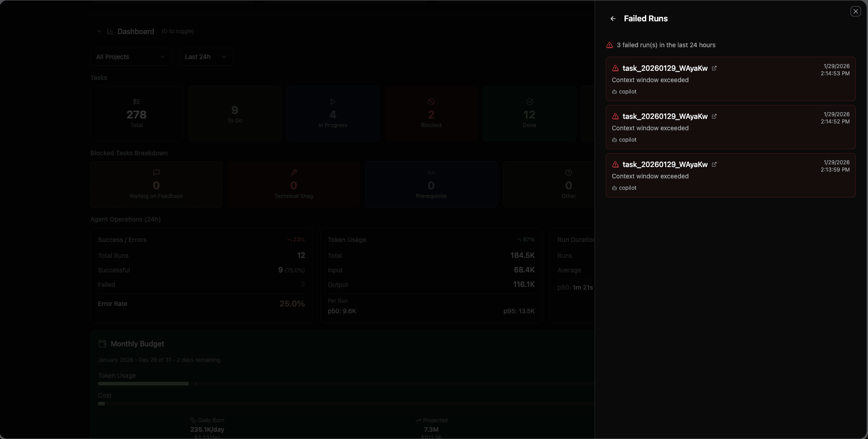Viewport: 868px width, 439px height.
Task: Collapse the Dashboard section using its chevron
Action: 99,31
